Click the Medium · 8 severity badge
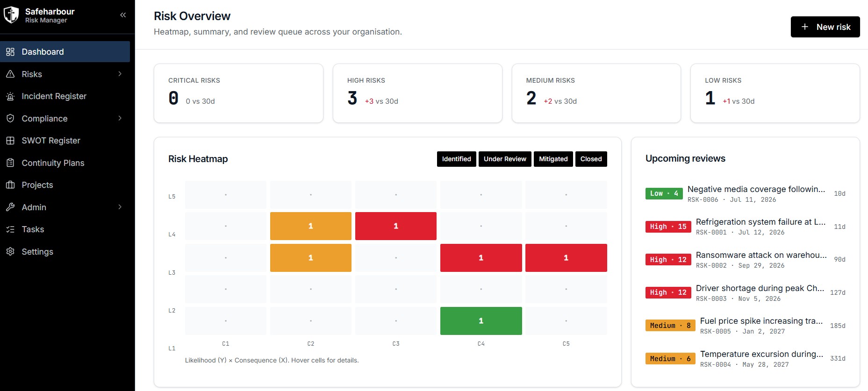 (x=670, y=326)
